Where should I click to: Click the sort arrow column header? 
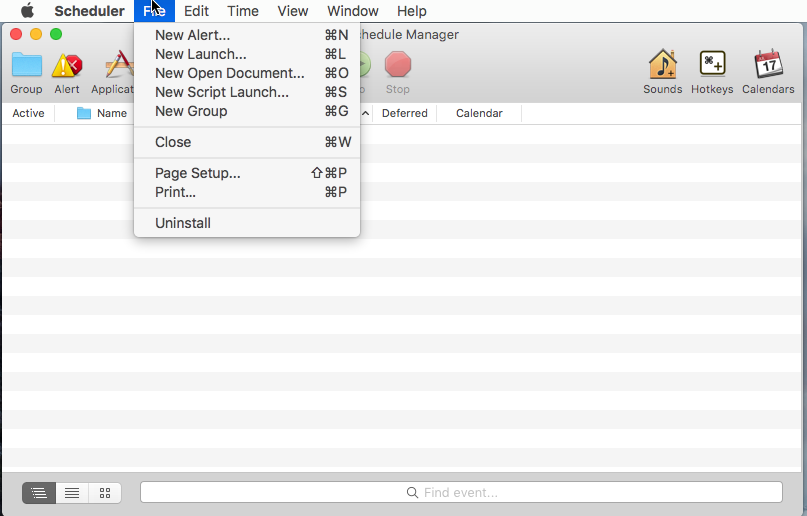click(365, 113)
